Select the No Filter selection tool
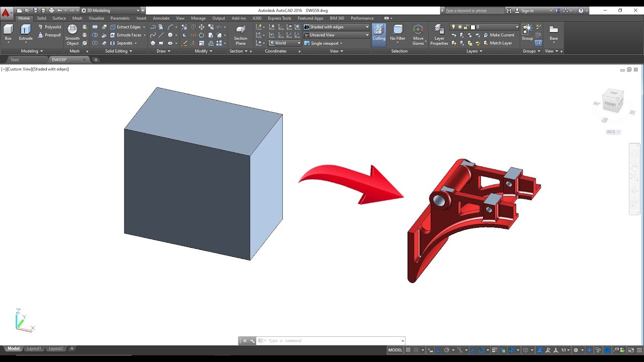 click(397, 32)
